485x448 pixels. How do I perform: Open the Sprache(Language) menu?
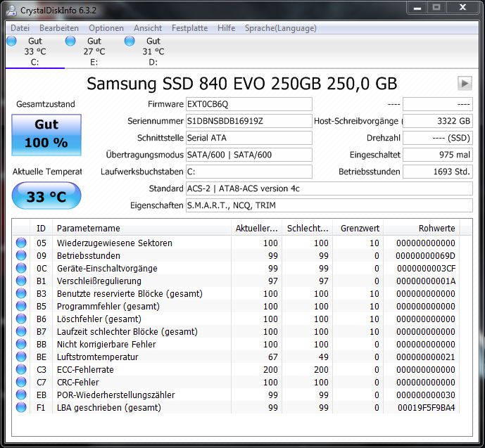click(281, 28)
